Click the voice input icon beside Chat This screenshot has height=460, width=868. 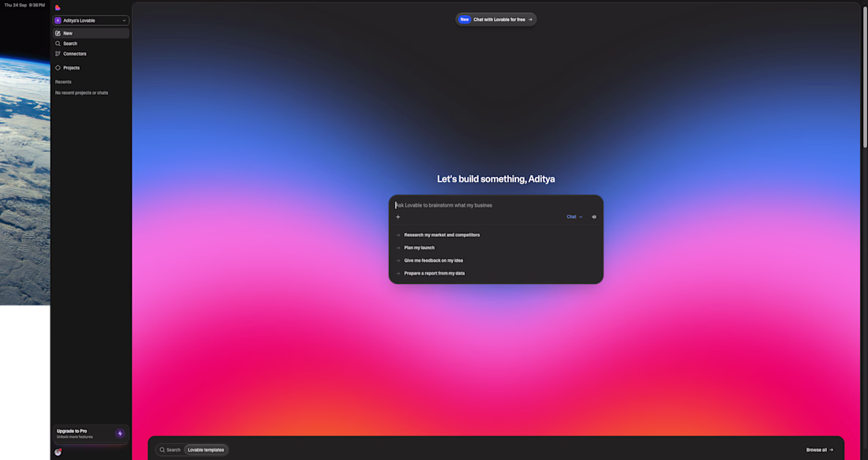click(594, 217)
